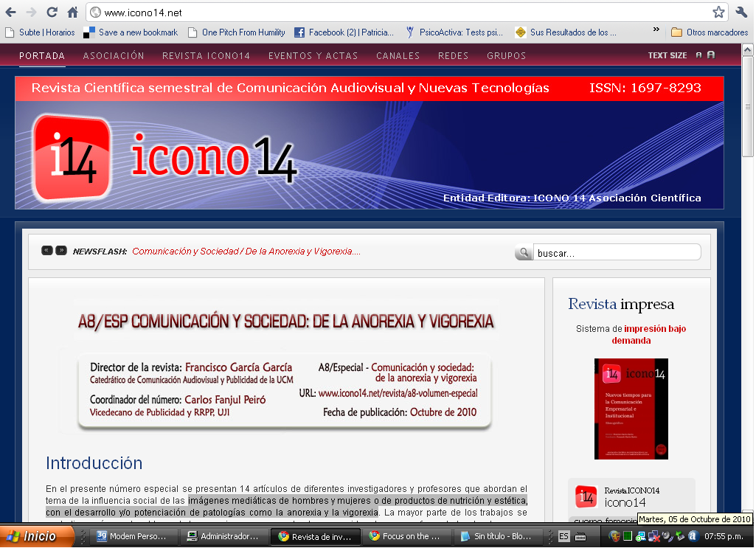
Task: Show previous newsflash item
Action: pyautogui.click(x=46, y=250)
